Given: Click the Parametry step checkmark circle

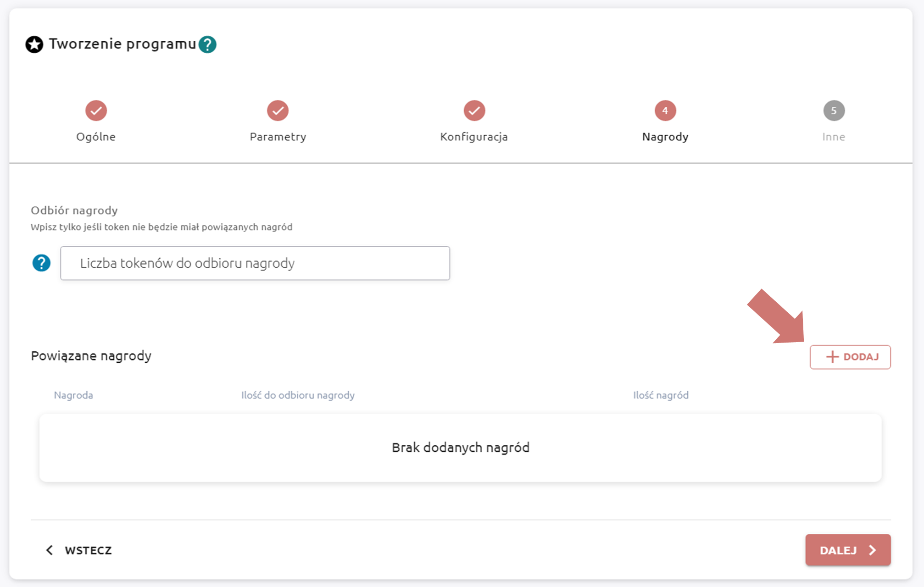Looking at the screenshot, I should [278, 111].
